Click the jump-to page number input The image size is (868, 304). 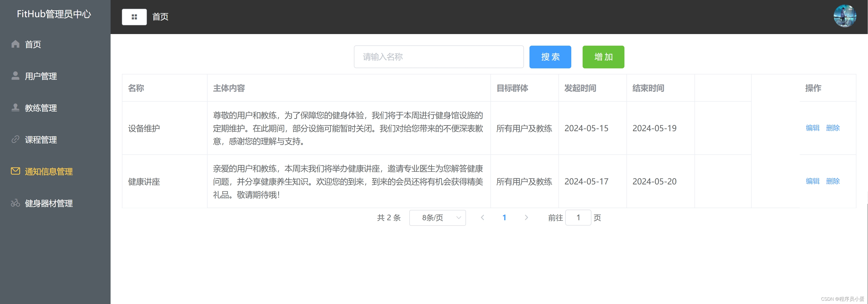coord(578,218)
